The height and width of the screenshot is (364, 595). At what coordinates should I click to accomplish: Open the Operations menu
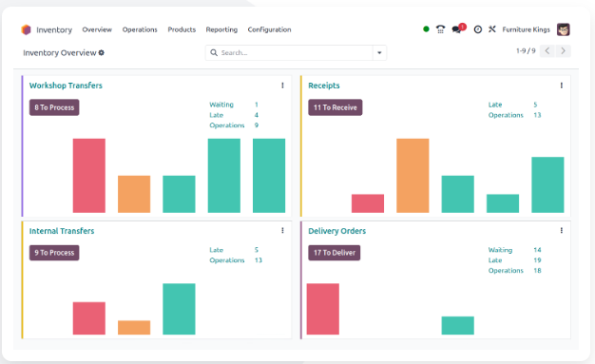coord(140,29)
